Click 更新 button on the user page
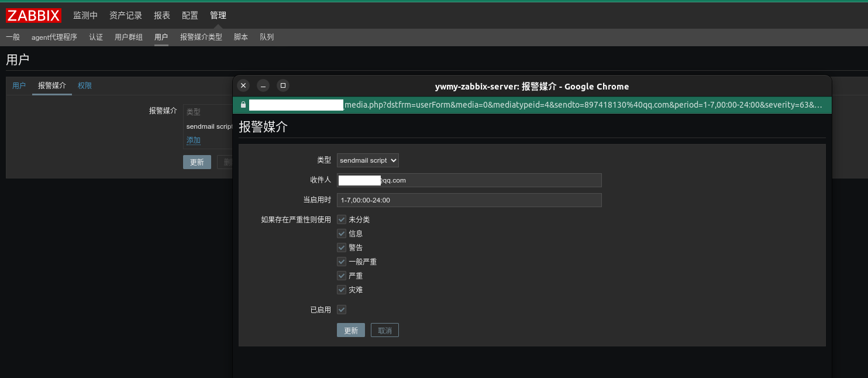Screen dimensions: 868x378 pos(197,162)
